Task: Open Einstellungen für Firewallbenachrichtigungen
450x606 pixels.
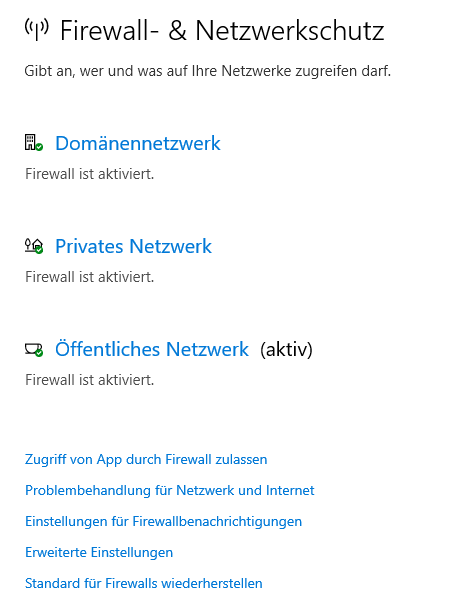Action: 164,521
